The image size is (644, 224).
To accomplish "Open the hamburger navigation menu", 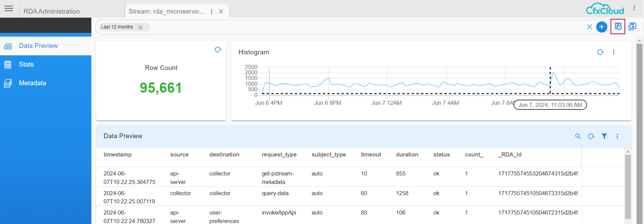I will [9, 8].
